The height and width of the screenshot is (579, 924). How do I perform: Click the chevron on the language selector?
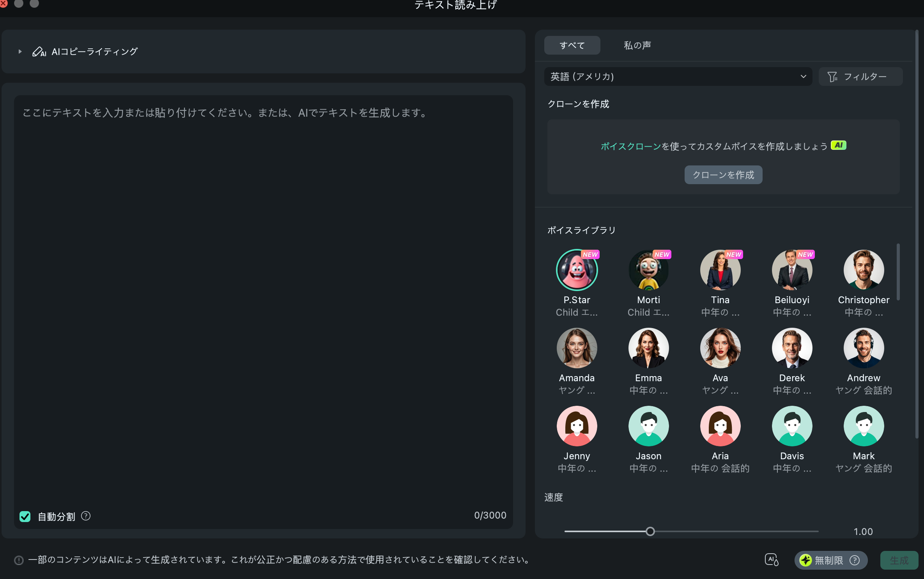[x=804, y=76]
